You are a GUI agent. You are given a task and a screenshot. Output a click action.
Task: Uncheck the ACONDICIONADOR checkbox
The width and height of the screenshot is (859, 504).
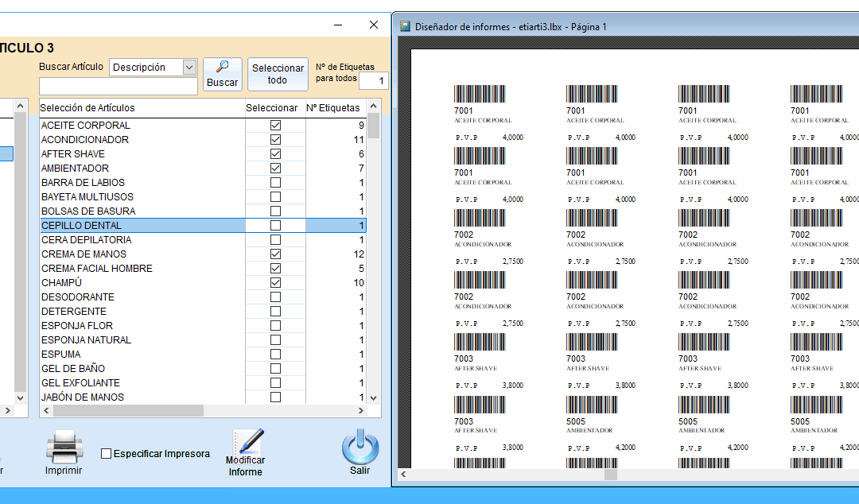[275, 140]
